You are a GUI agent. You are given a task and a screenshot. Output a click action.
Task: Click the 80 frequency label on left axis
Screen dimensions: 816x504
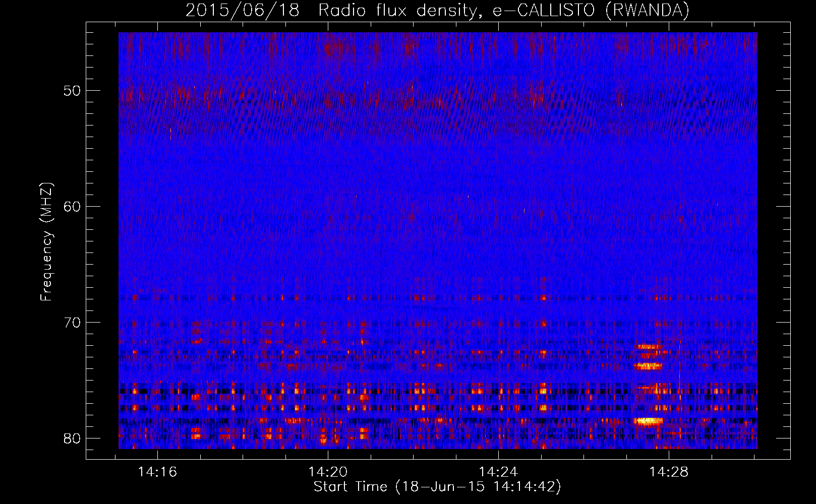[x=73, y=438]
